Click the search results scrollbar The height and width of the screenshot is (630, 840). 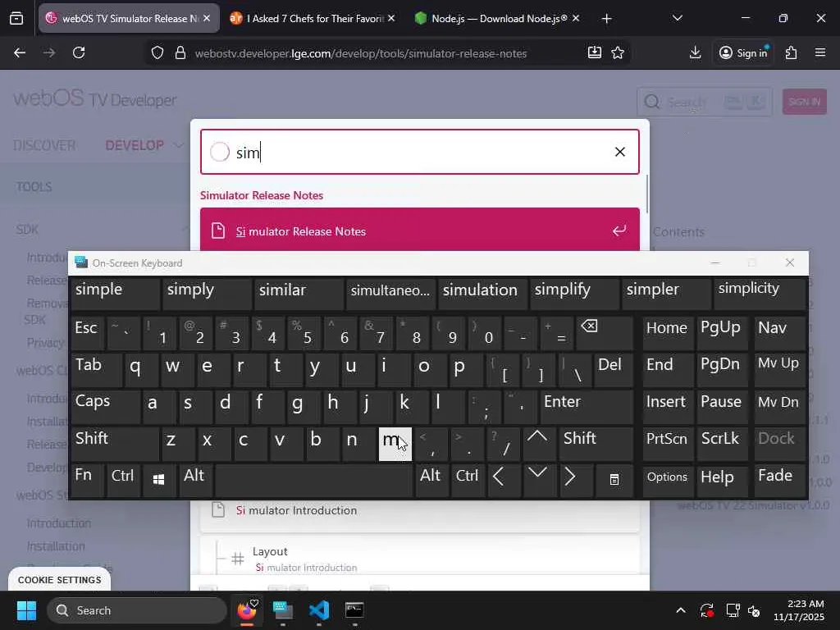(647, 194)
